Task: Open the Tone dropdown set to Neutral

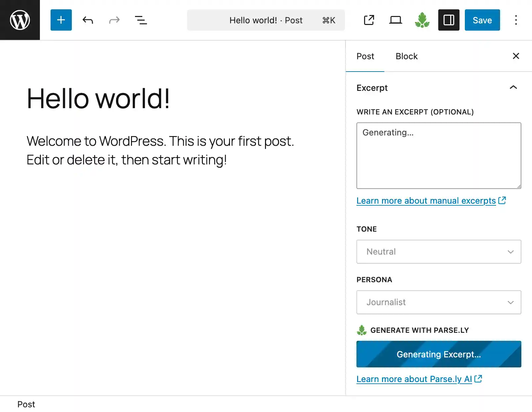Action: (x=439, y=252)
